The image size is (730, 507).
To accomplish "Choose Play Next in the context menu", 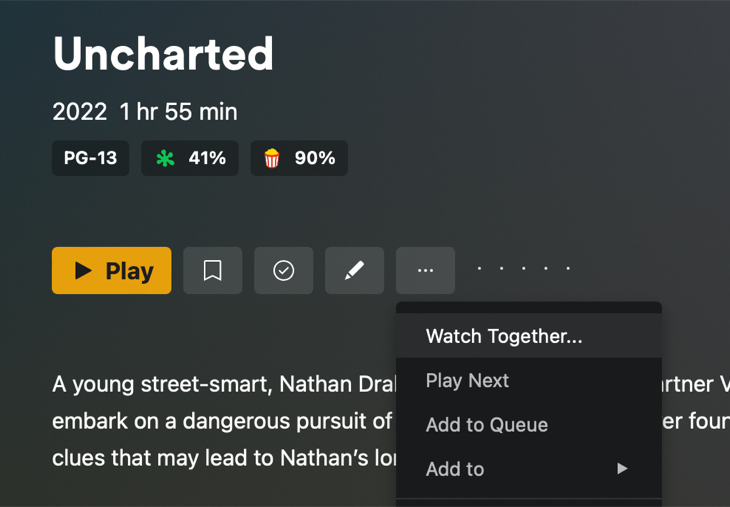I will click(467, 381).
